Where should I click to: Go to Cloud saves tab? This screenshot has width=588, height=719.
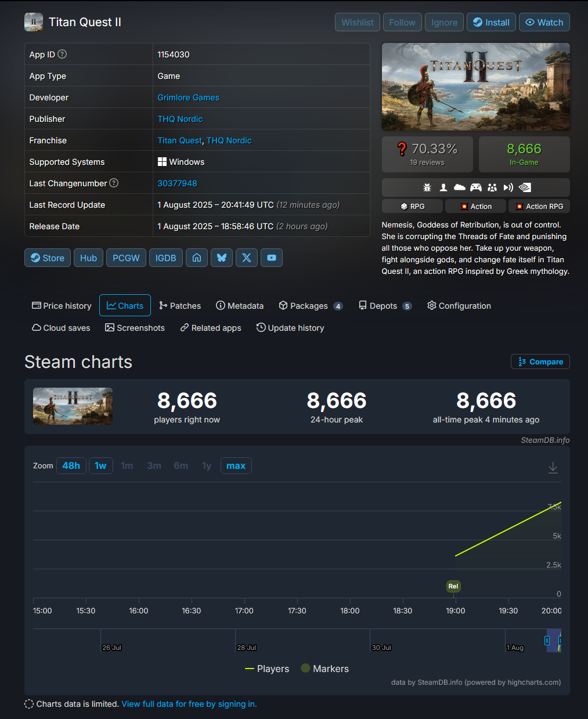(61, 328)
